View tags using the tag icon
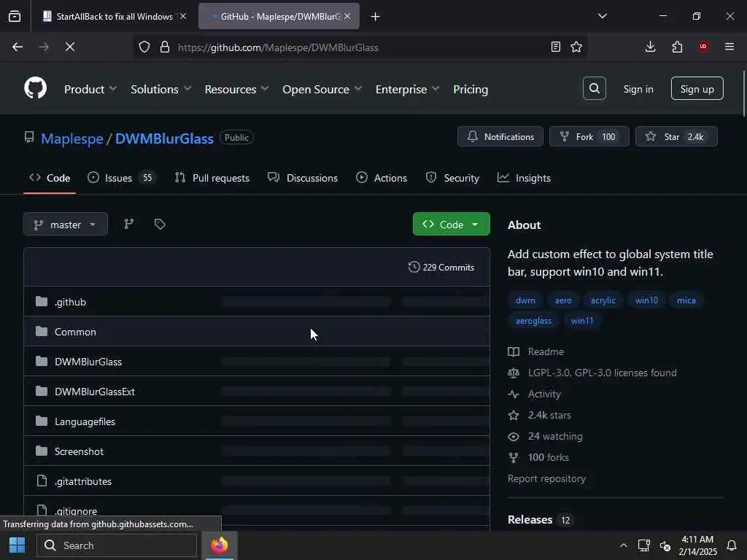 160,225
